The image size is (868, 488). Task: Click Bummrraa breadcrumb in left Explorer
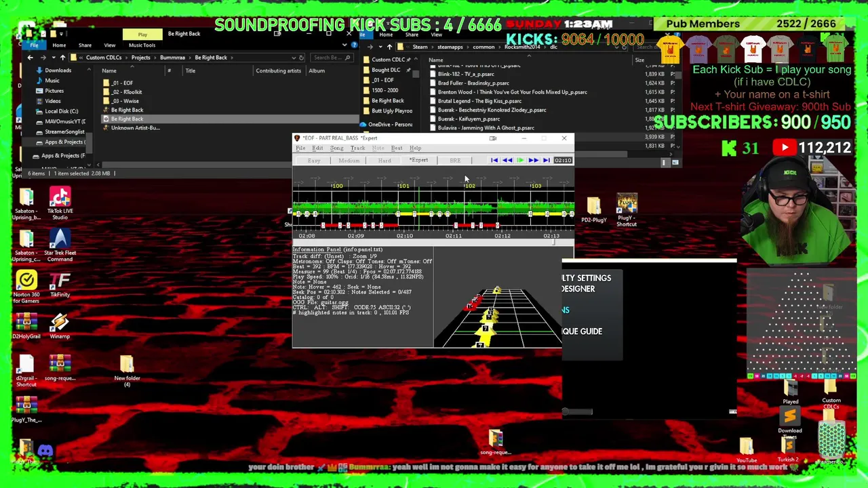point(172,58)
